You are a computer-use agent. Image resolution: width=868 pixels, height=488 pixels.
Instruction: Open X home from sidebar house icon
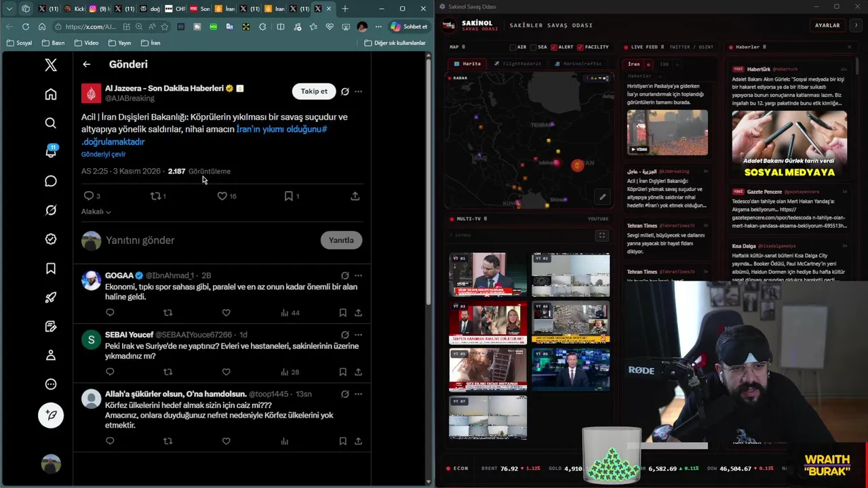click(51, 94)
